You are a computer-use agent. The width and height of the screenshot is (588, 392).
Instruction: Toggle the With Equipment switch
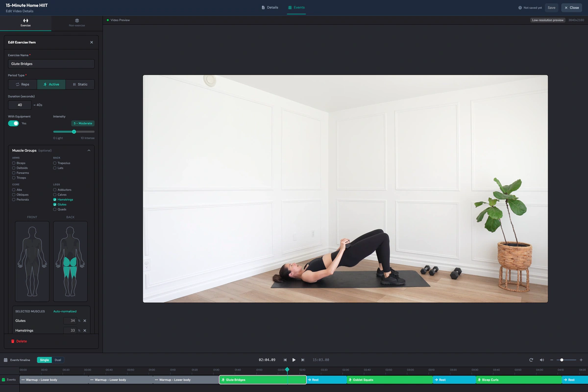(x=14, y=123)
